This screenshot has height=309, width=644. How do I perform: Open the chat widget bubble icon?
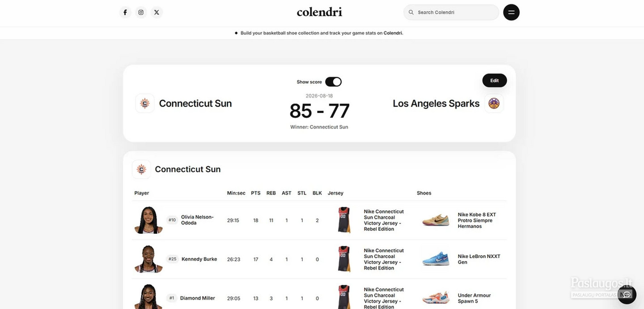coord(627,294)
